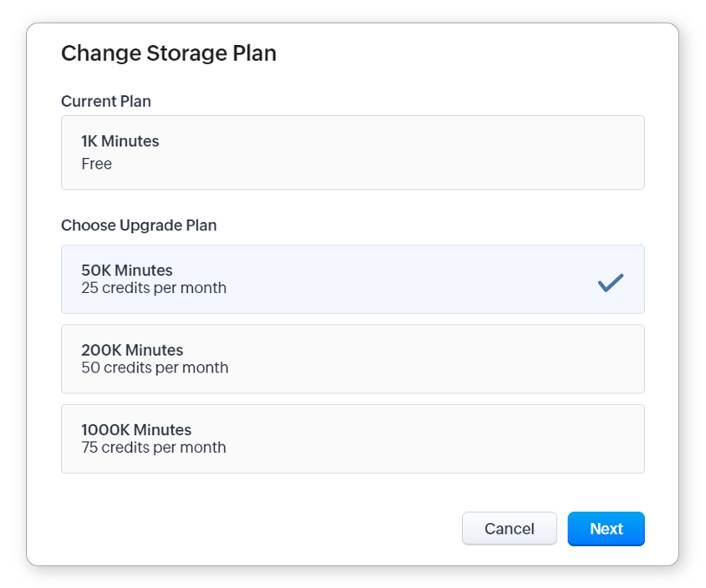Choose the 1000K Minutes upgrade plan
706x588 pixels.
tap(352, 438)
